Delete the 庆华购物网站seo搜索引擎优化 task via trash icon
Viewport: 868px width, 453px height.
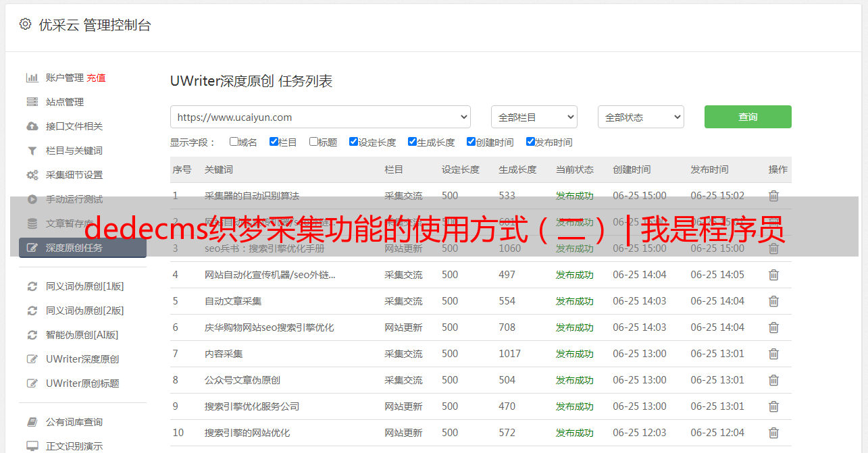tap(774, 327)
